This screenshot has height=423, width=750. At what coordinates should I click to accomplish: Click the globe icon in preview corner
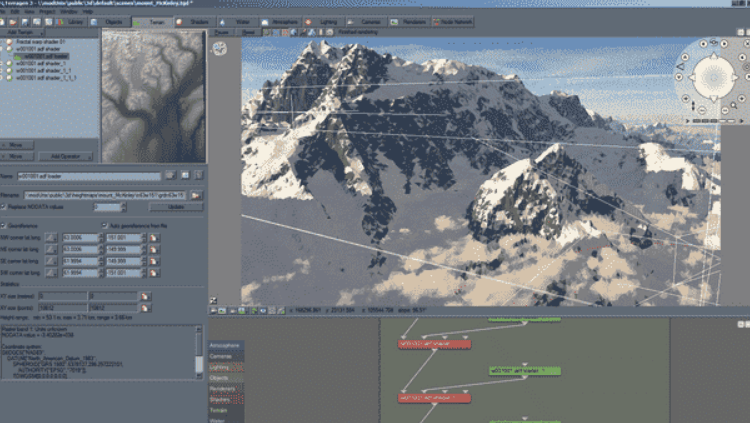(x=220, y=48)
